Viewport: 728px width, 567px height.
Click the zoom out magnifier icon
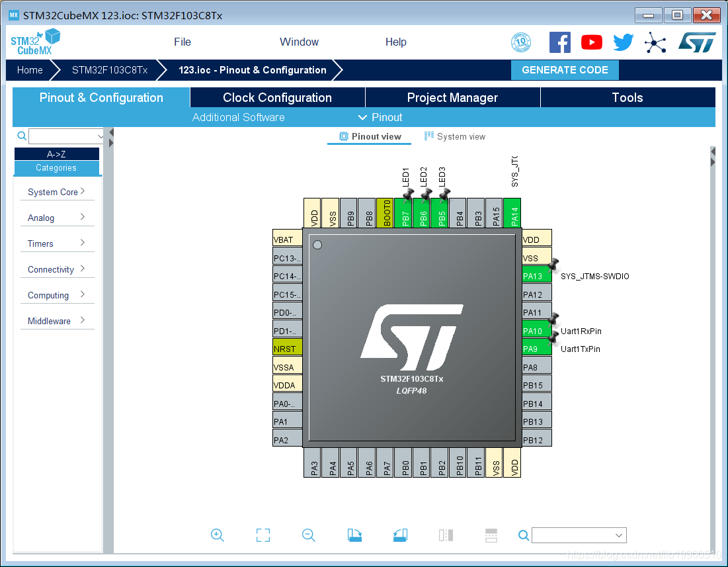308,535
